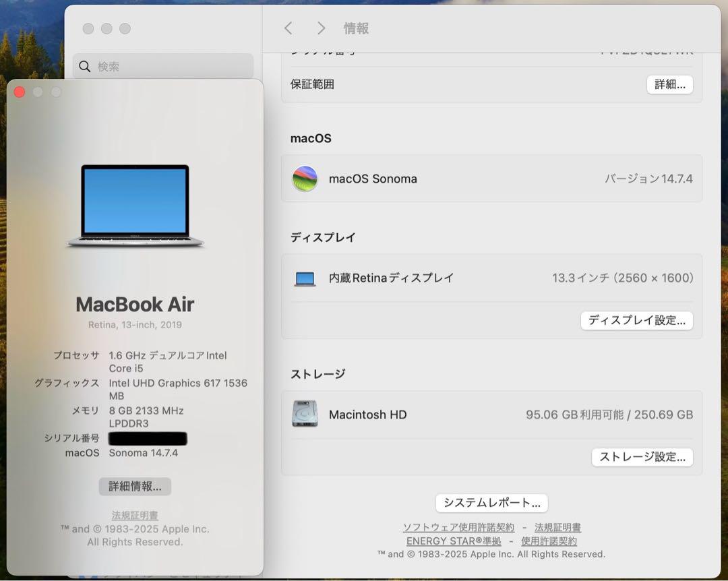728x581 pixels.
Task: Click 'Sonoma 14.7.4' macOS value in About window
Action: 144,453
